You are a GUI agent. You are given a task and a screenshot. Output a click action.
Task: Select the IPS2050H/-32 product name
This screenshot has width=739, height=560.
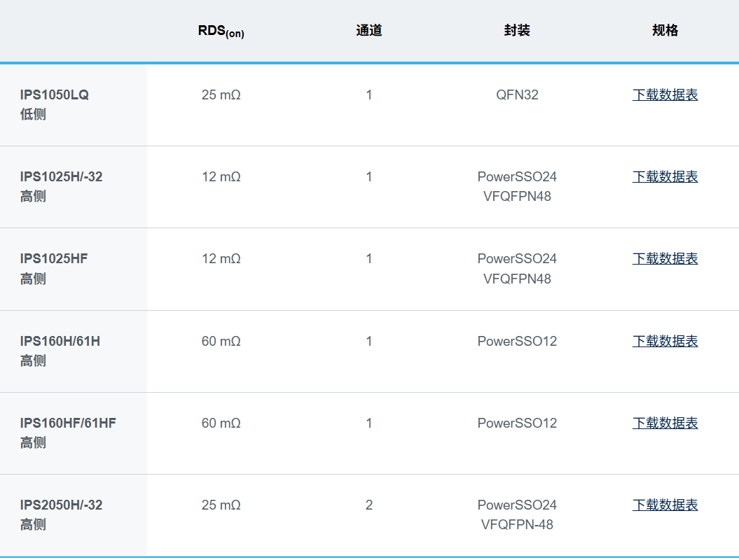[61, 505]
